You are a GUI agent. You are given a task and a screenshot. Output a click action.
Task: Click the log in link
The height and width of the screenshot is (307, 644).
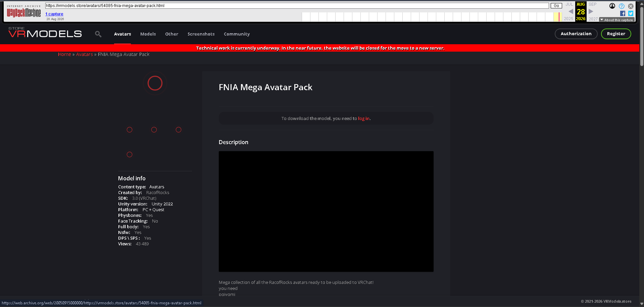[363, 118]
